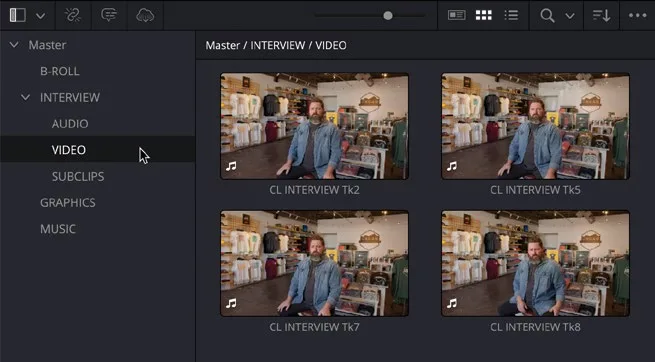
Task: Click the clip name CL INTERVIEW Tk7
Action: [x=314, y=327]
